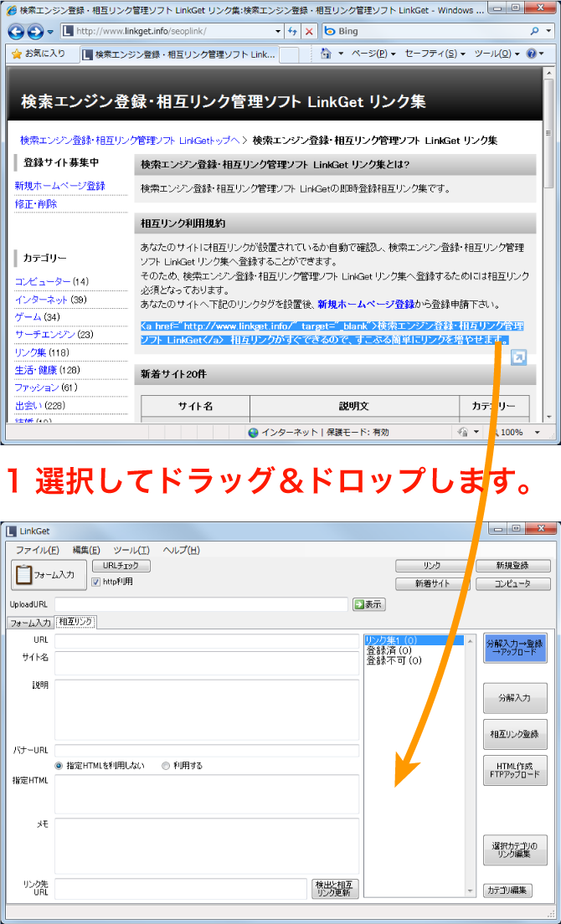Screen dimensions: 561x924
Task: Click the リンク button
Action: click(x=432, y=566)
